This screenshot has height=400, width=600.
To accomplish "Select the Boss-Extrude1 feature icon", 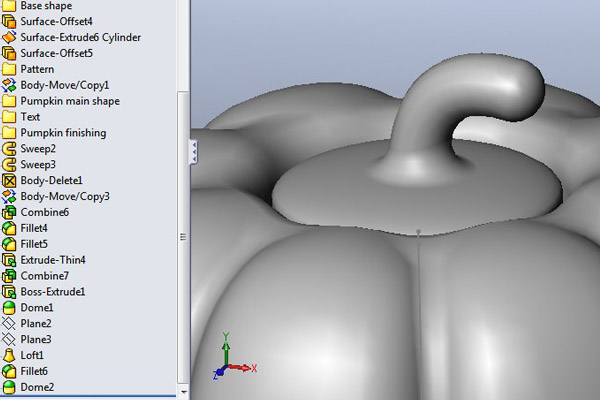I will pos(9,292).
